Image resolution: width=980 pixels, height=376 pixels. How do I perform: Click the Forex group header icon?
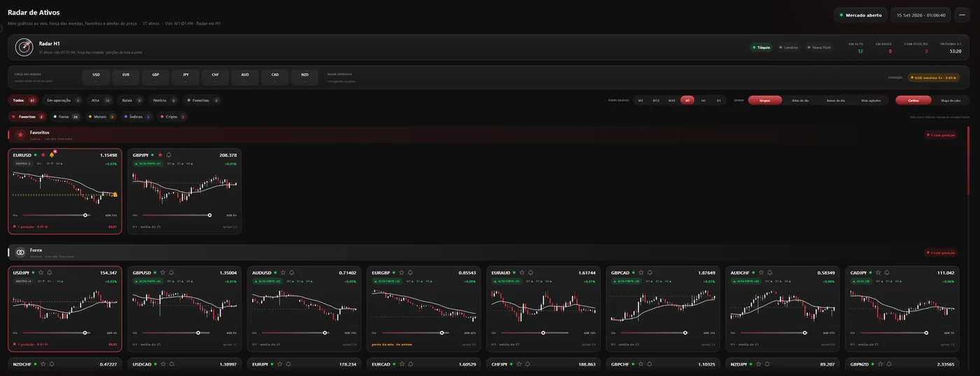20,252
